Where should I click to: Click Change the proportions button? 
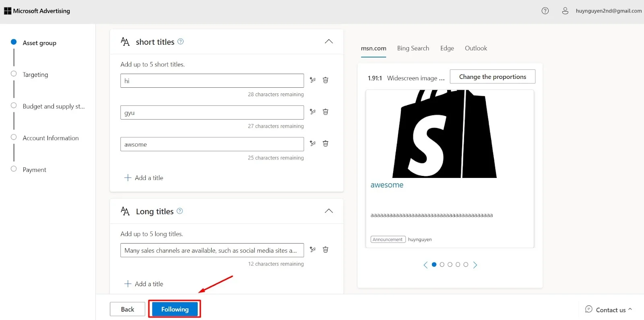(x=492, y=76)
